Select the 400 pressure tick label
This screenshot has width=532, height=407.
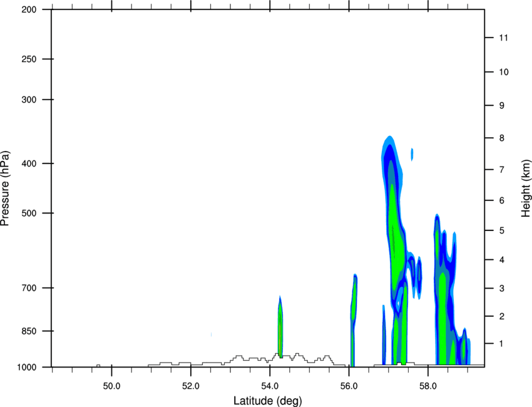tap(29, 163)
